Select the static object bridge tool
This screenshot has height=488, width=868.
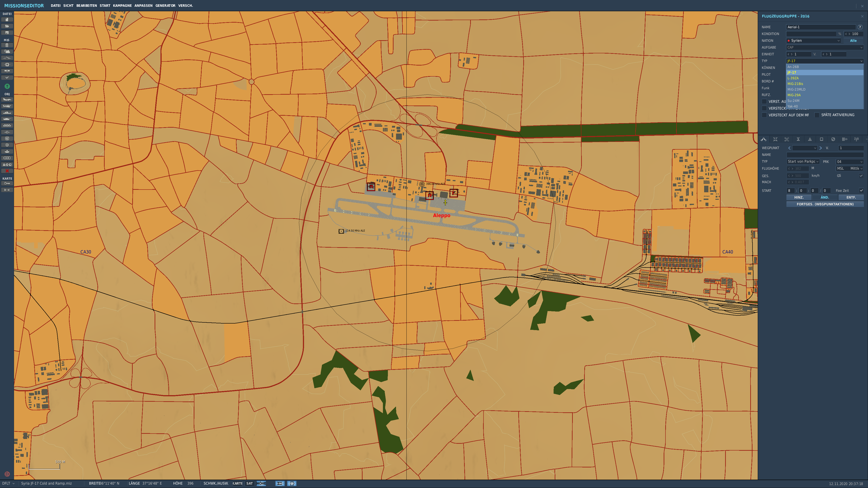point(7,126)
